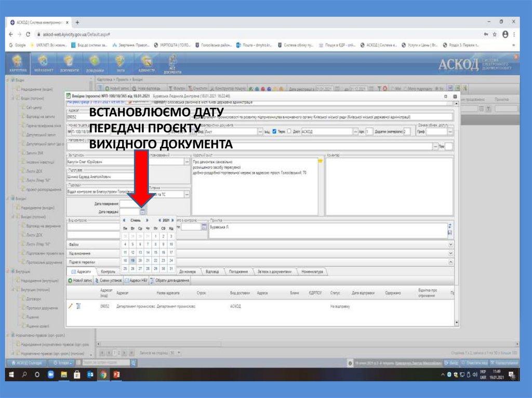Open calendar picker next to transfer date field
The height and width of the screenshot is (398, 532).
coord(142,212)
